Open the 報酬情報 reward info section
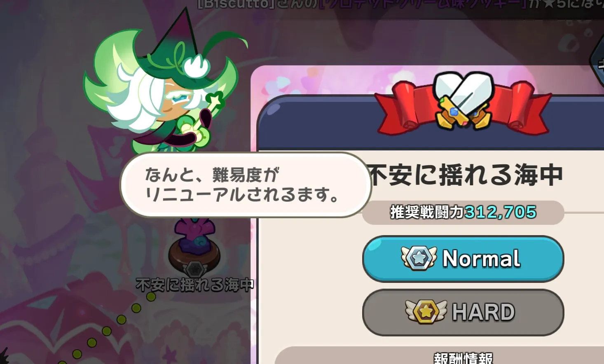The height and width of the screenshot is (364, 604). (x=463, y=358)
